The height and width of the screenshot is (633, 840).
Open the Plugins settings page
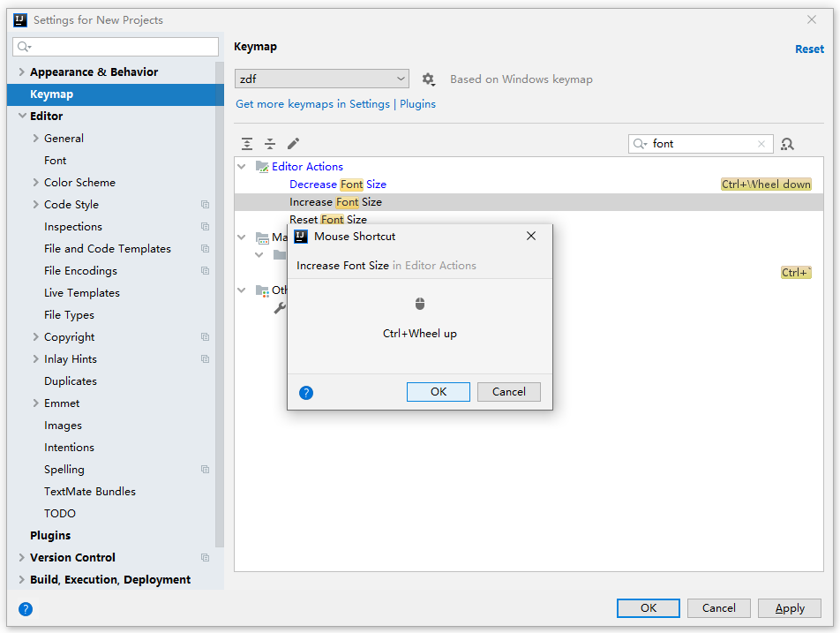tap(50, 536)
